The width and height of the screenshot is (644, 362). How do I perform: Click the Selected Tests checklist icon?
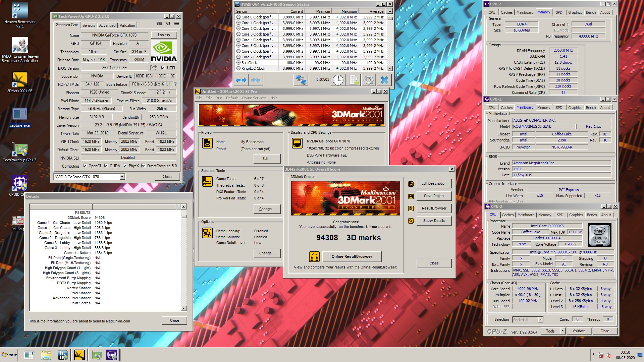click(x=207, y=181)
